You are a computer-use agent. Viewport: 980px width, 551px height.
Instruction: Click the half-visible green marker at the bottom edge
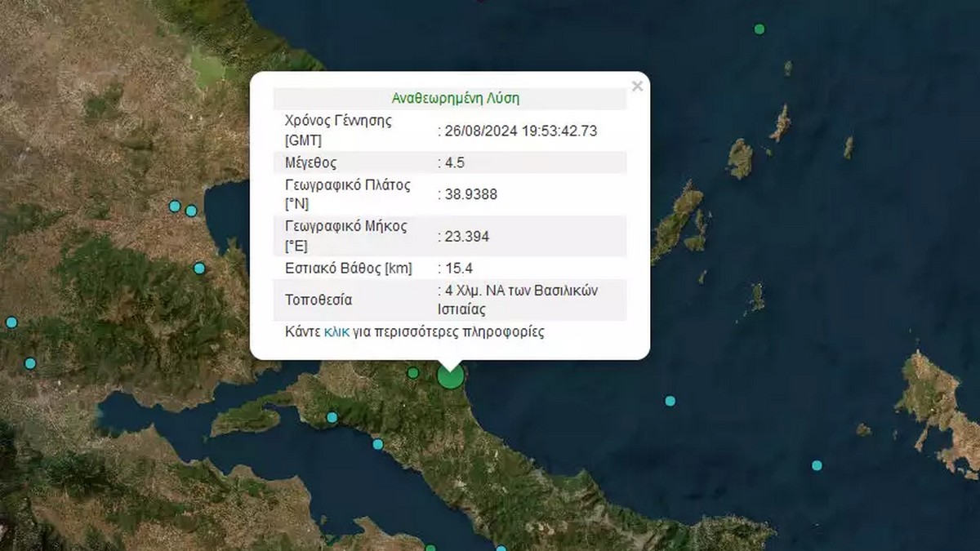pos(430,549)
